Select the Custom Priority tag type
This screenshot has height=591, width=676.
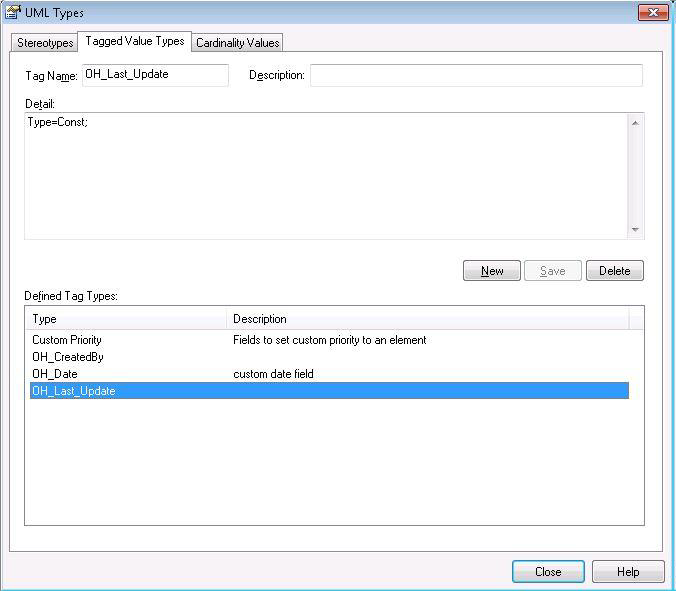[x=67, y=340]
